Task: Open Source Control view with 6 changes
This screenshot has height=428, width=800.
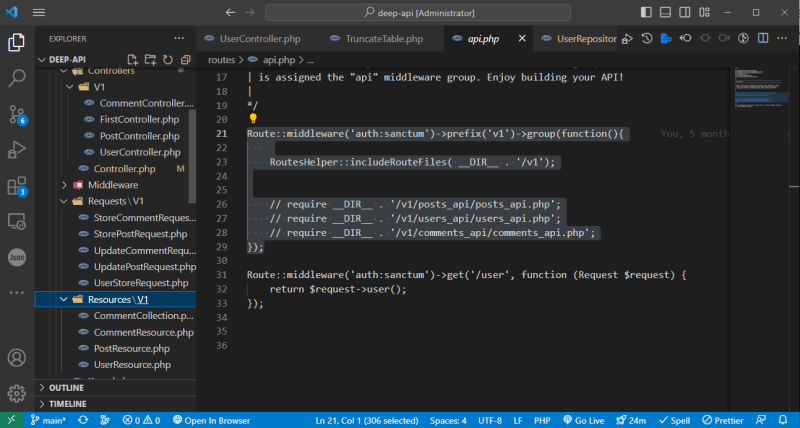Action: [17, 115]
